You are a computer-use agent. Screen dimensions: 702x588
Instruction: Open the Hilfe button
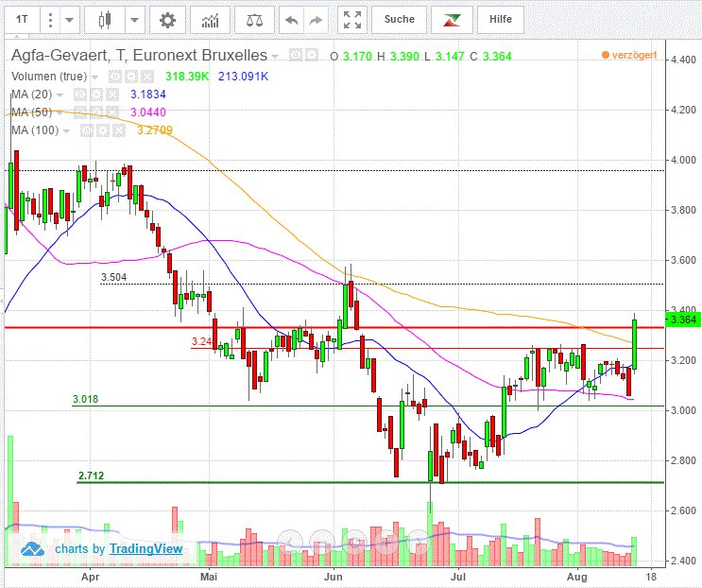click(x=501, y=20)
